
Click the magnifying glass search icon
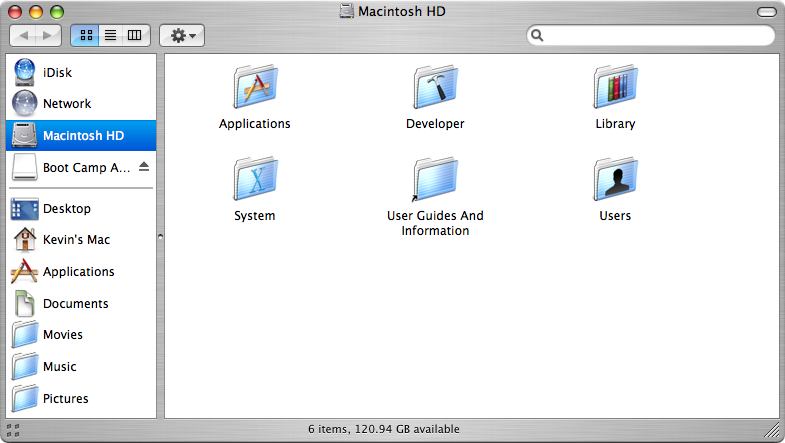point(537,36)
